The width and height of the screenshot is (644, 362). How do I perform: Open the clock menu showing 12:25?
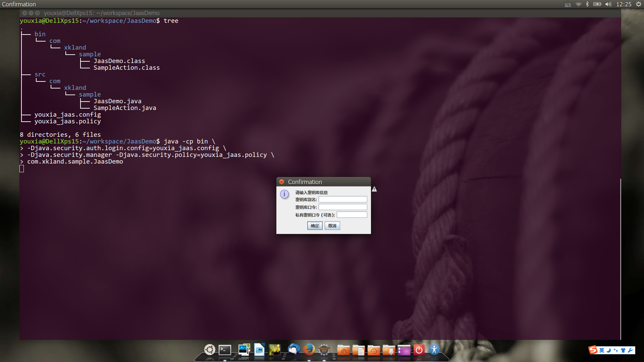coord(624,4)
